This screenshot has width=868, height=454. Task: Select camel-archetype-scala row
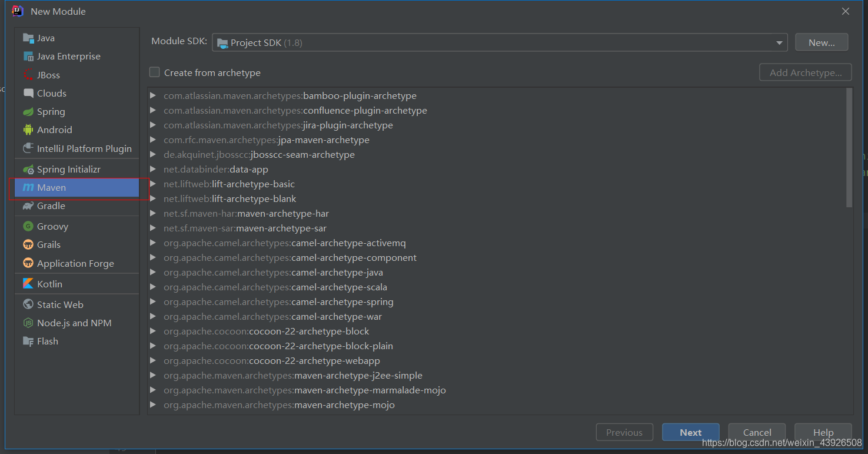tap(497, 287)
